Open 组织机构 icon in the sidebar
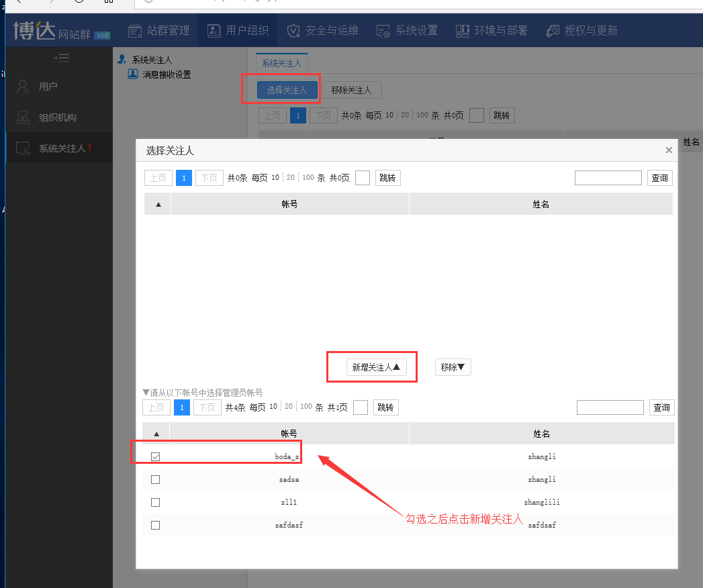 point(24,117)
